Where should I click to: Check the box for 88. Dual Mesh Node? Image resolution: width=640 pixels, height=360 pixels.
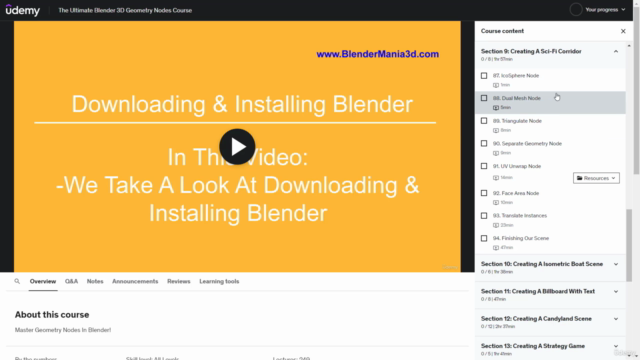484,98
